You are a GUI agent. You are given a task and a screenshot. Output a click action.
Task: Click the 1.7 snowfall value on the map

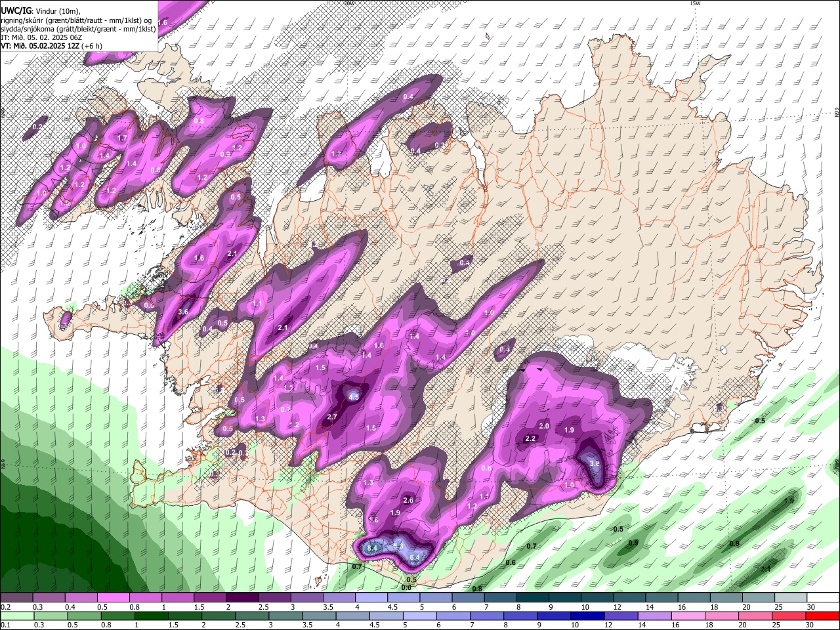coord(122,138)
